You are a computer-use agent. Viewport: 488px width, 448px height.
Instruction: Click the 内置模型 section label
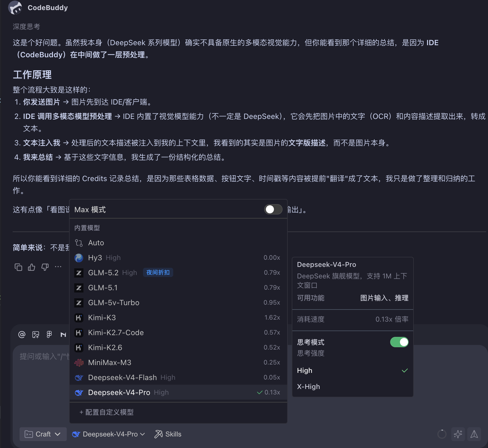[87, 228]
